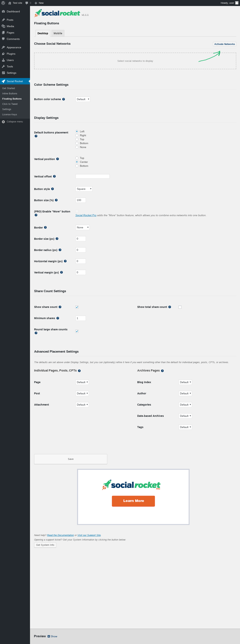Open help tooltip for Button color scheme
The height and width of the screenshot is (644, 240).
(64, 99)
